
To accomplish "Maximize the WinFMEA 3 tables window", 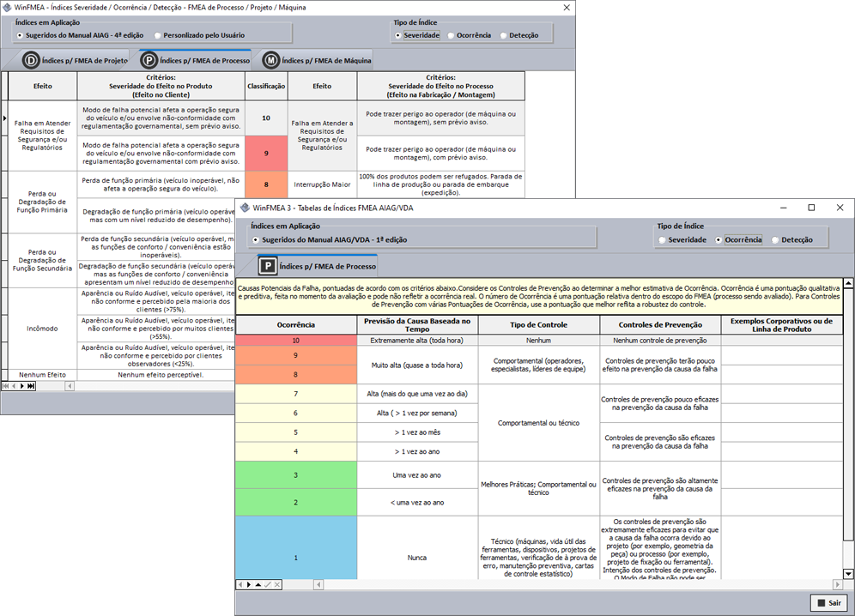I will (811, 208).
